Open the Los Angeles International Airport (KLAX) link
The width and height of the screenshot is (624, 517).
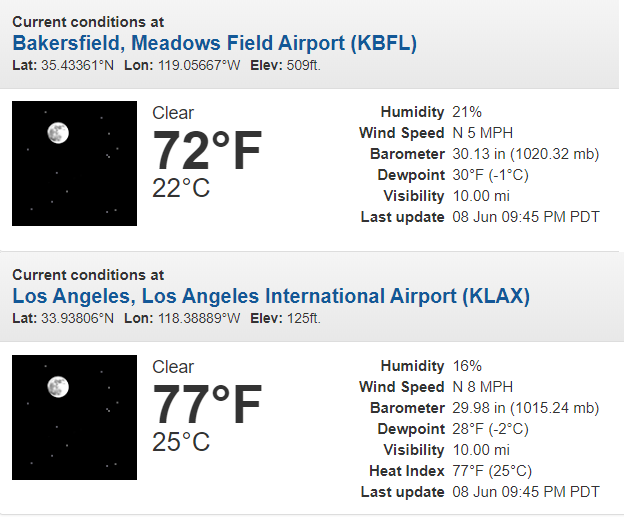[271, 297]
